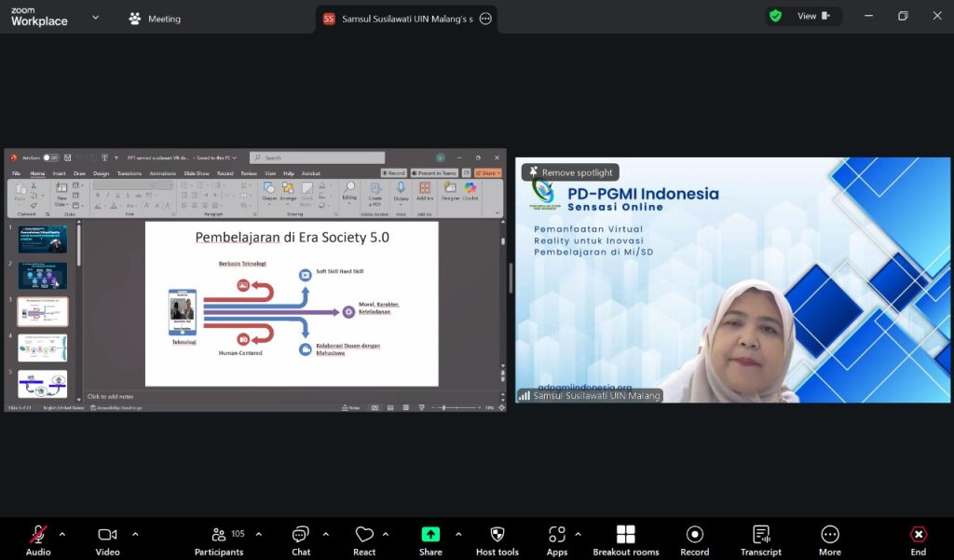Open Breakout rooms
This screenshot has height=560, width=954.
(626, 535)
